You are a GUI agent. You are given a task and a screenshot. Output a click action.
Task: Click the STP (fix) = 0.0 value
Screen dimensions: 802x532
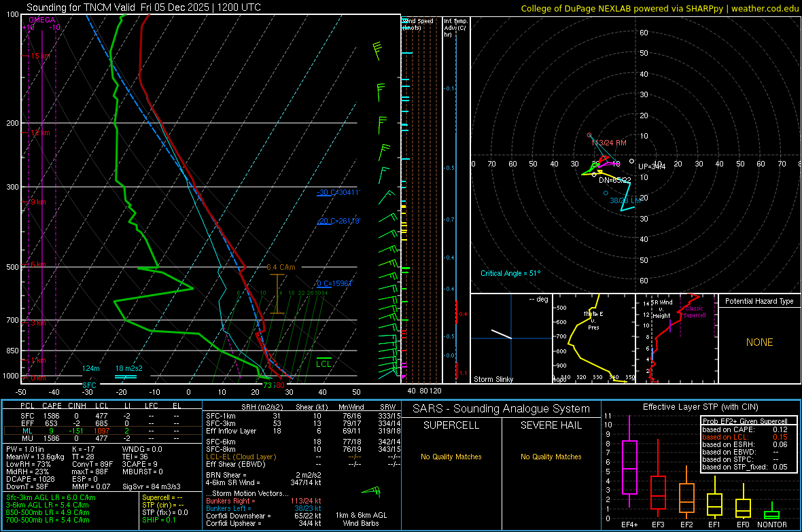(164, 512)
